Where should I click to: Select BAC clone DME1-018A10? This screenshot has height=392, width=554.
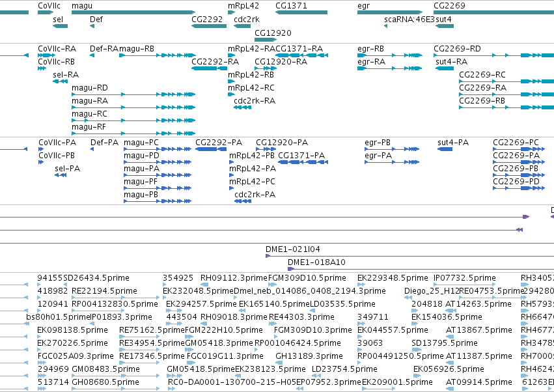[316, 262]
